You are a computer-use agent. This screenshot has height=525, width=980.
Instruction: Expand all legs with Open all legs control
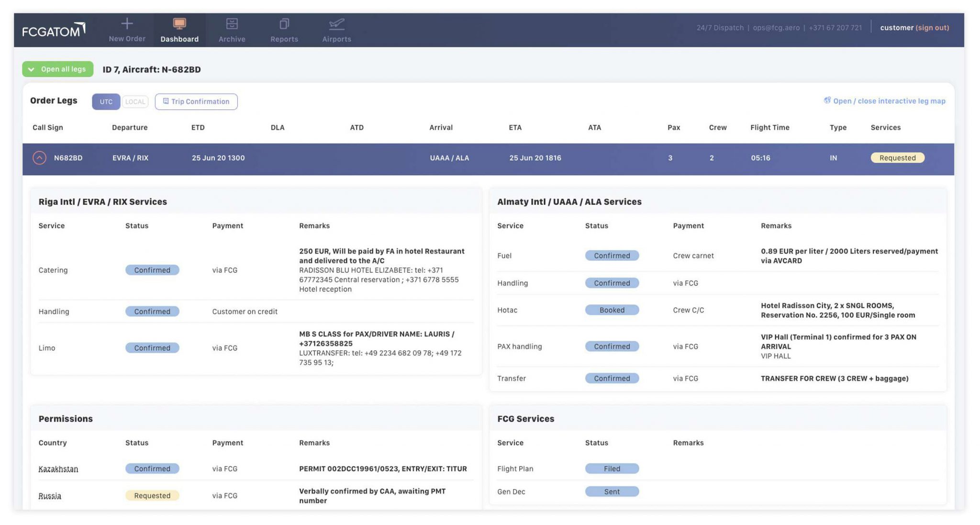coord(57,69)
